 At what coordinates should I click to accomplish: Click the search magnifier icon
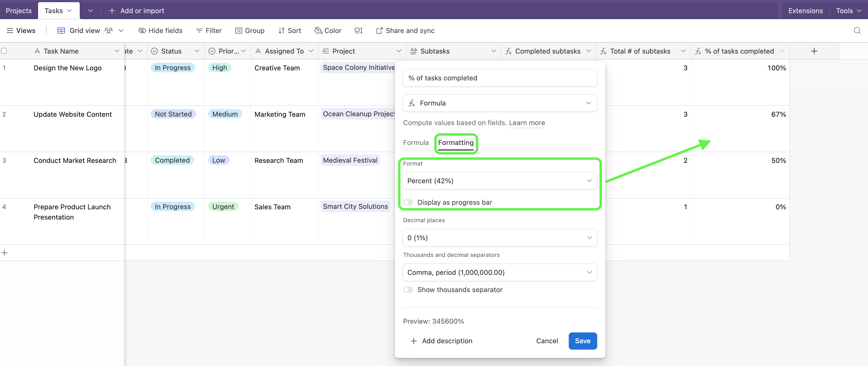coord(857,31)
